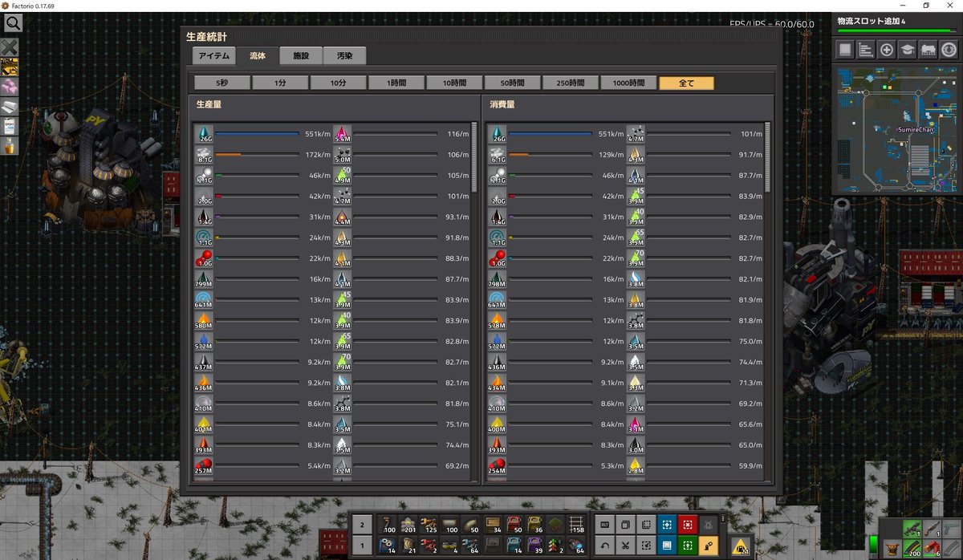
Task: Click the gray square icon left of the production-chart button
Action: [845, 50]
